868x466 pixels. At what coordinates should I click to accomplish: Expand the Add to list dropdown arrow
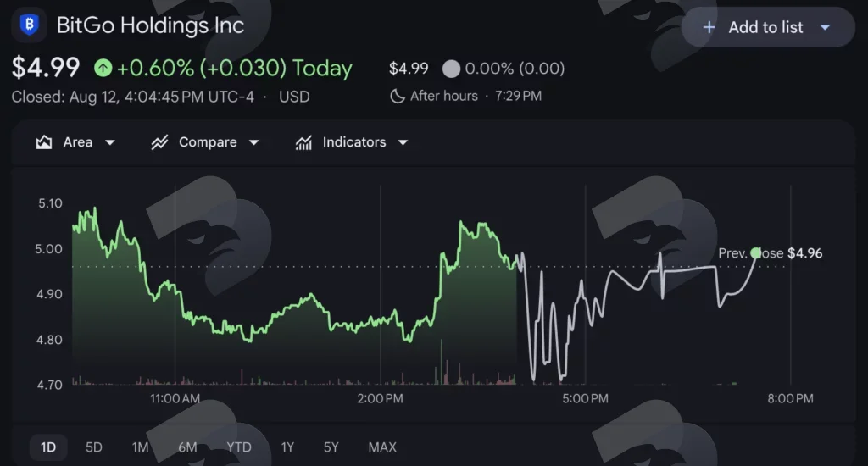tap(825, 27)
